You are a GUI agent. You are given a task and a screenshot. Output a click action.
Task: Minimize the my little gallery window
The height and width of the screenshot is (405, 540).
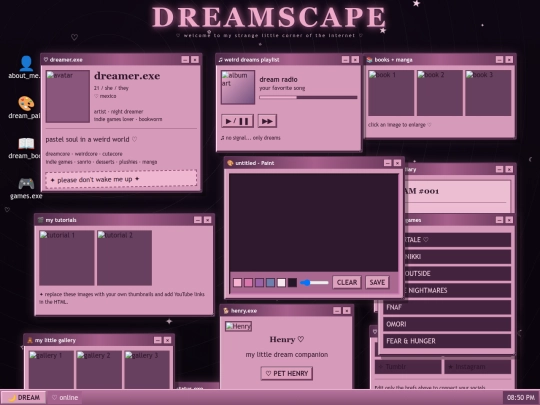pyautogui.click(x=158, y=340)
